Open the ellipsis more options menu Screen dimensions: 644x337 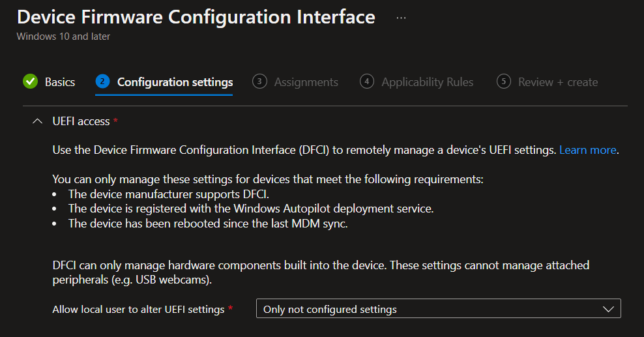pyautogui.click(x=401, y=18)
